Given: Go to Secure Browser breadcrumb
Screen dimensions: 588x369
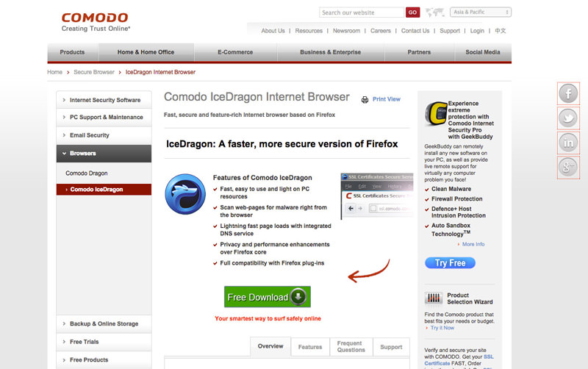Looking at the screenshot, I should click(94, 72).
